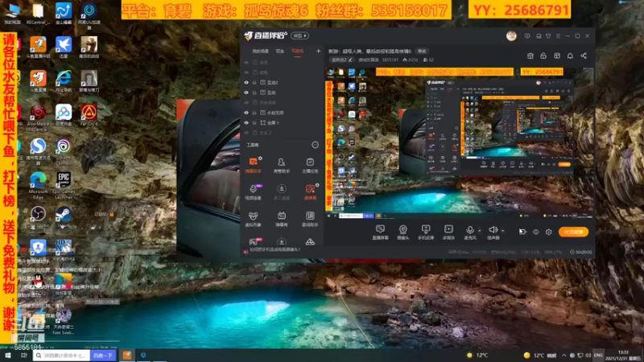Toggle the lock on the 互动 source
This screenshot has height=362, width=644.
tap(254, 93)
